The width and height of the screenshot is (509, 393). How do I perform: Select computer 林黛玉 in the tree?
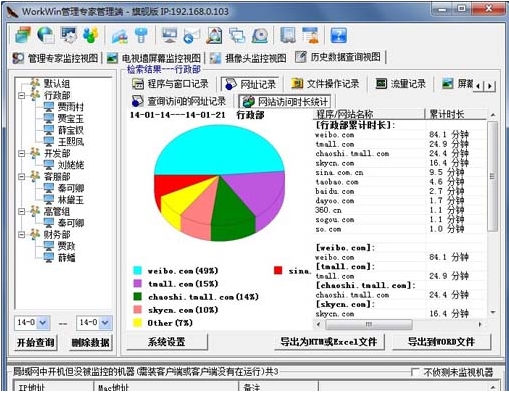coord(70,200)
